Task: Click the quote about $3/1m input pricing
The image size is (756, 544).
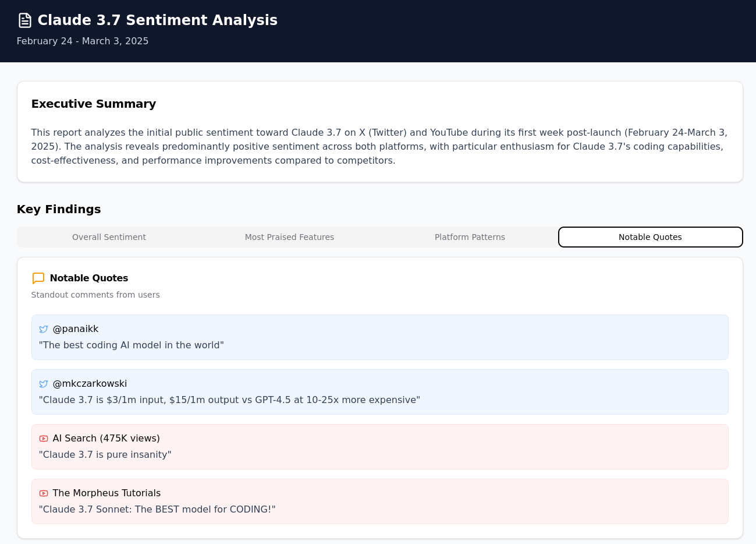Action: [x=229, y=400]
